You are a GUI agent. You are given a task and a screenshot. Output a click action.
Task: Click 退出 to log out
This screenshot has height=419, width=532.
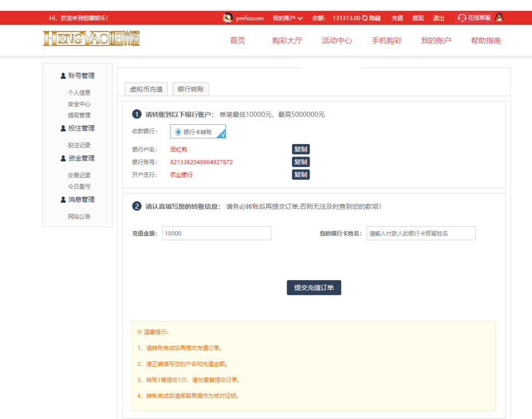pyautogui.click(x=438, y=18)
